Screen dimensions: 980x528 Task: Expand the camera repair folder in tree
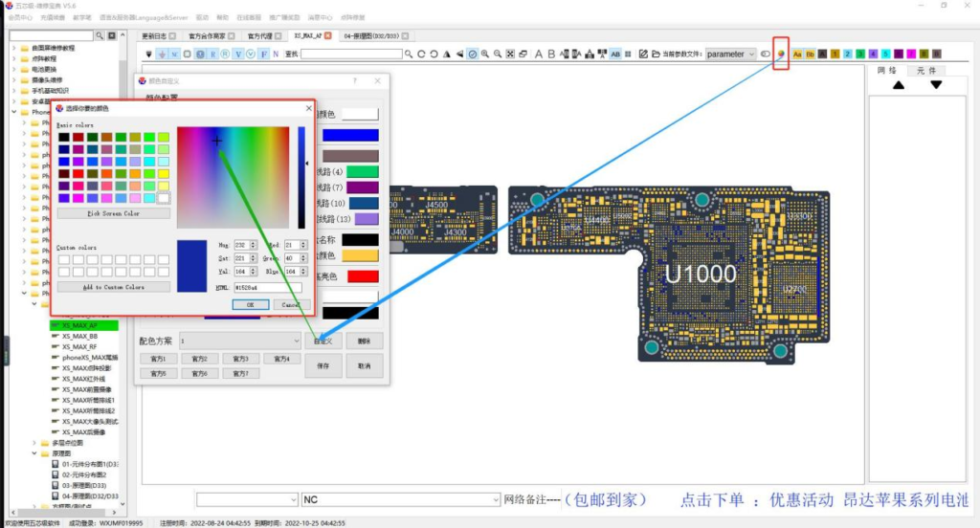(x=14, y=80)
